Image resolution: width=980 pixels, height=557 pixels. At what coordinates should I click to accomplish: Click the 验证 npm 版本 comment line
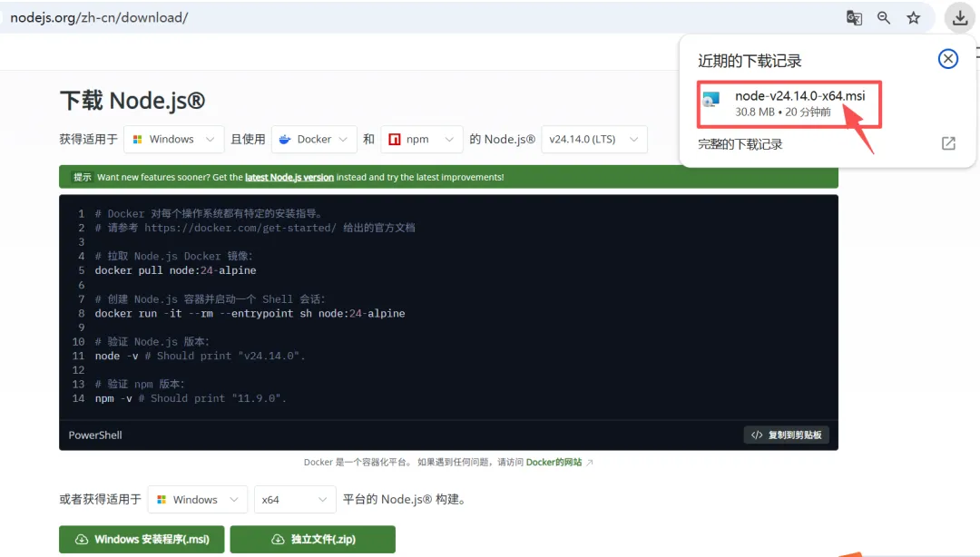point(140,384)
